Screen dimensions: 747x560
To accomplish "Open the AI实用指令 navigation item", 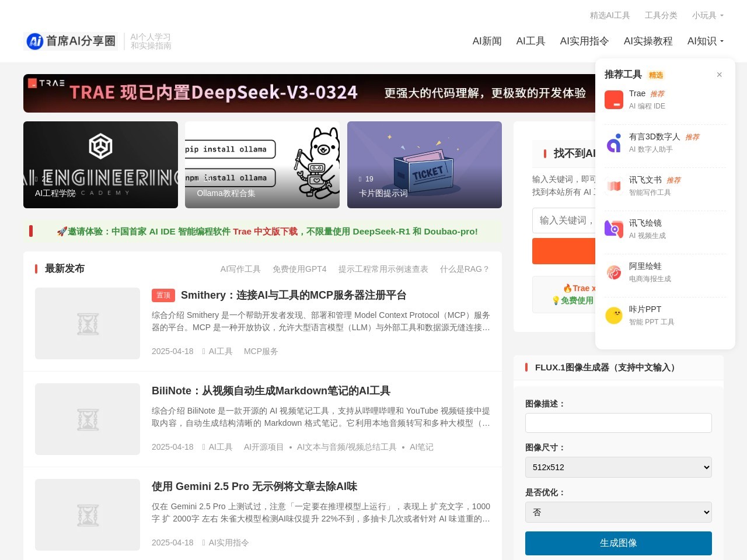I will 585,41.
